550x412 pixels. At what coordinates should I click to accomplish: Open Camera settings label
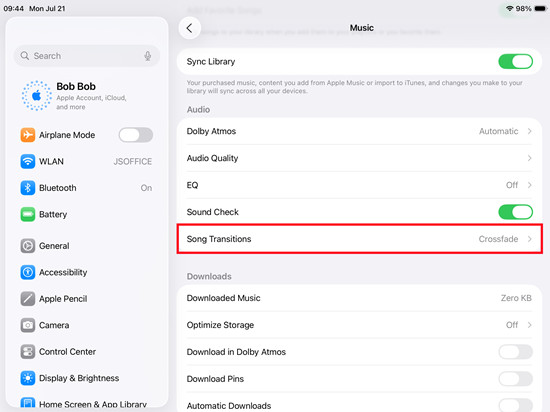pyautogui.click(x=54, y=325)
